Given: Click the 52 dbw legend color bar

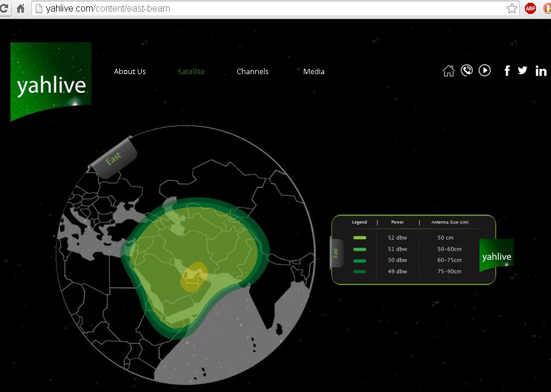Looking at the screenshot, I should [359, 238].
